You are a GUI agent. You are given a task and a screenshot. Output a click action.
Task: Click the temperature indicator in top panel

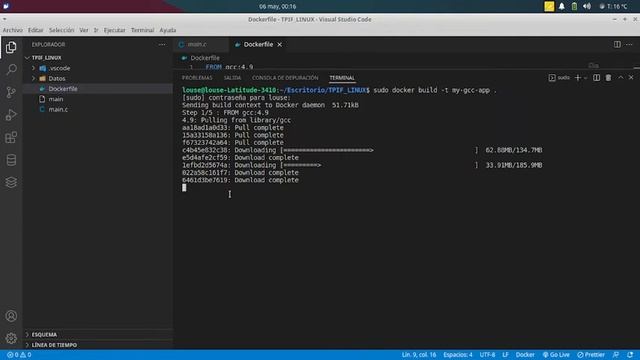pyautogui.click(x=613, y=6)
